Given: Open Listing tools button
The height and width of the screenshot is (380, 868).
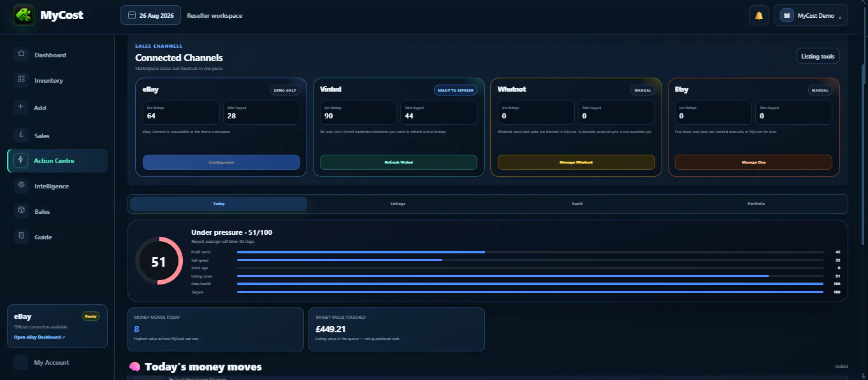Looking at the screenshot, I should pyautogui.click(x=818, y=56).
